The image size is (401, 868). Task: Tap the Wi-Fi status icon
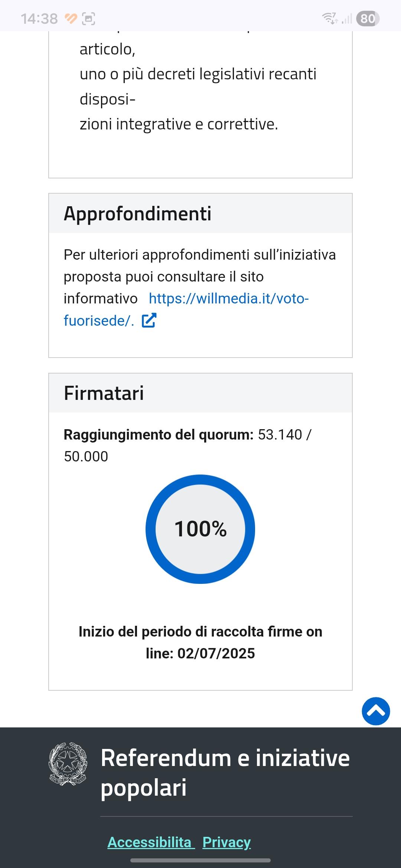tap(329, 18)
